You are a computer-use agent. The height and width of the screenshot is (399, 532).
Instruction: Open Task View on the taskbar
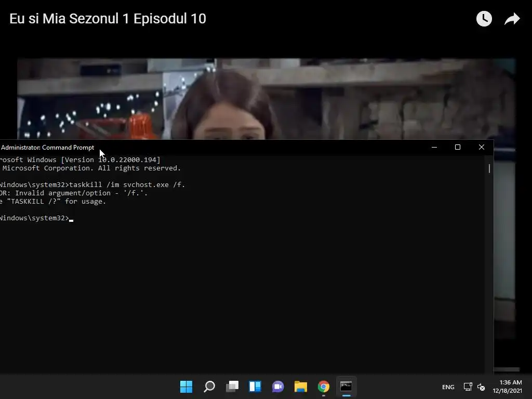click(x=232, y=387)
